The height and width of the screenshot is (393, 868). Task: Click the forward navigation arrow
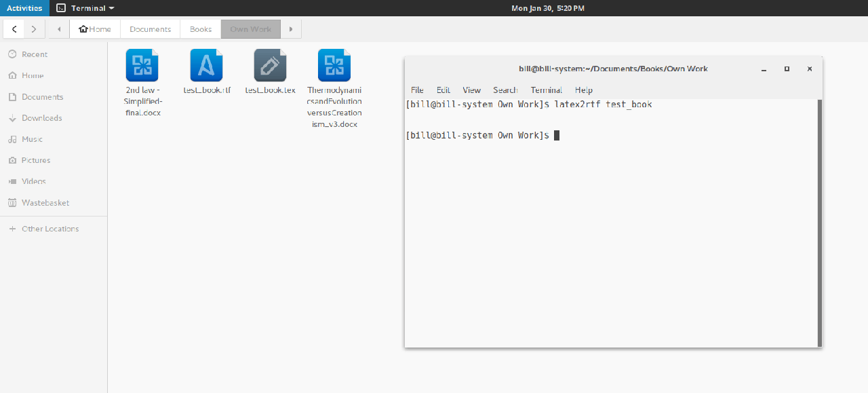[x=34, y=29]
